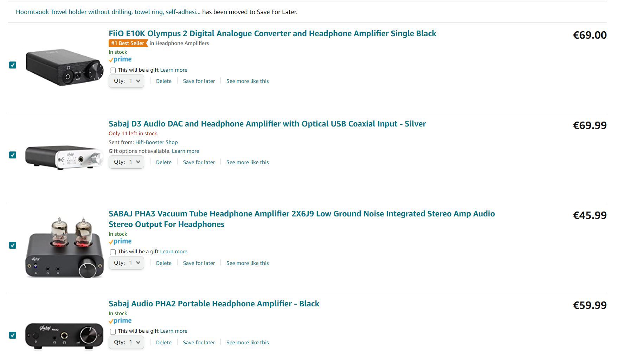Save the Sabaj D3 DAC for later
The height and width of the screenshot is (364, 623).
coord(199,162)
